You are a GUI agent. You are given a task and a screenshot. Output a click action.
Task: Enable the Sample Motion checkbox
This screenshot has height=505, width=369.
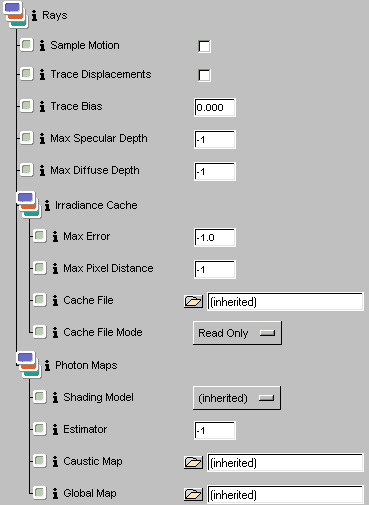pyautogui.click(x=204, y=46)
